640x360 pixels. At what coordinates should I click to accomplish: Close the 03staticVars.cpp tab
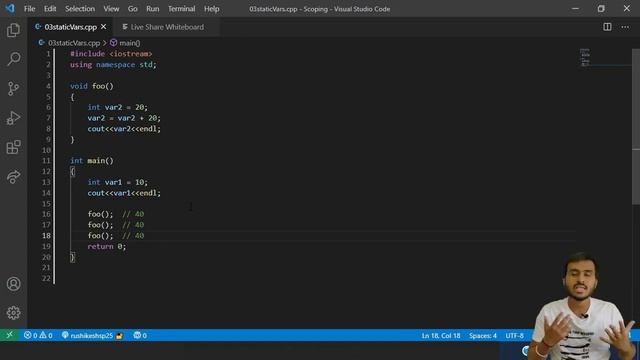104,27
